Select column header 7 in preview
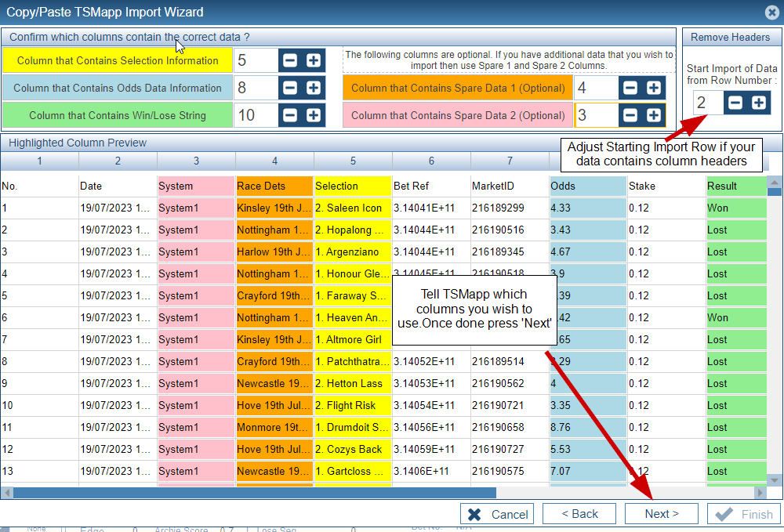Screen dimensions: 784x532 (510, 161)
